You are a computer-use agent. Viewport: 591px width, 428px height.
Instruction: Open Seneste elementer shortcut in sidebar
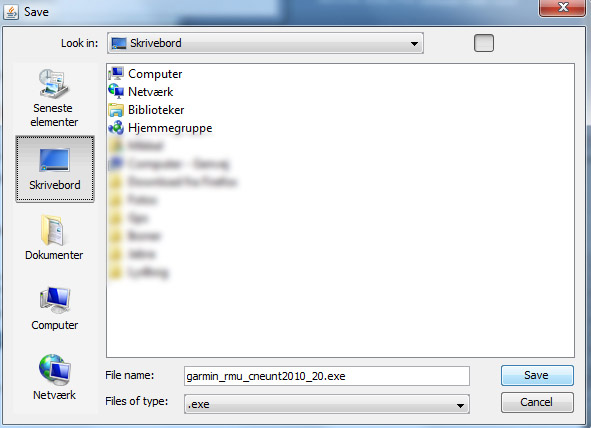point(54,98)
